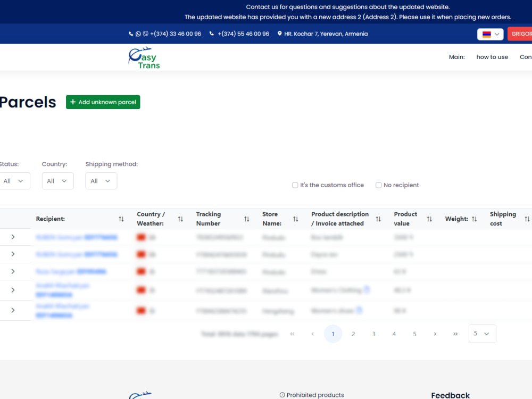
Task: Click the info icon beside Prohibited products
Action: 282,395
